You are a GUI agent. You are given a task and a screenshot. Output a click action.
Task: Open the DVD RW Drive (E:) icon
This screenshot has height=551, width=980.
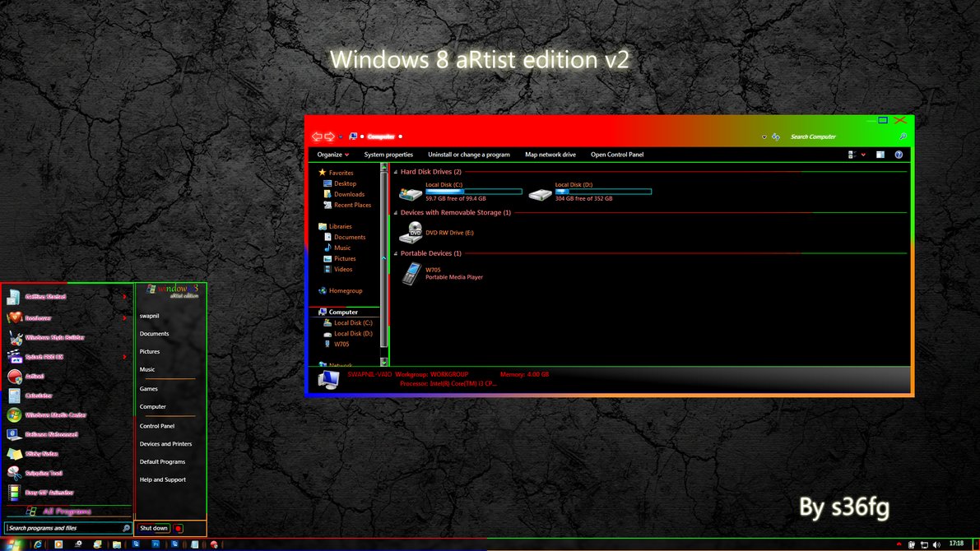(411, 232)
